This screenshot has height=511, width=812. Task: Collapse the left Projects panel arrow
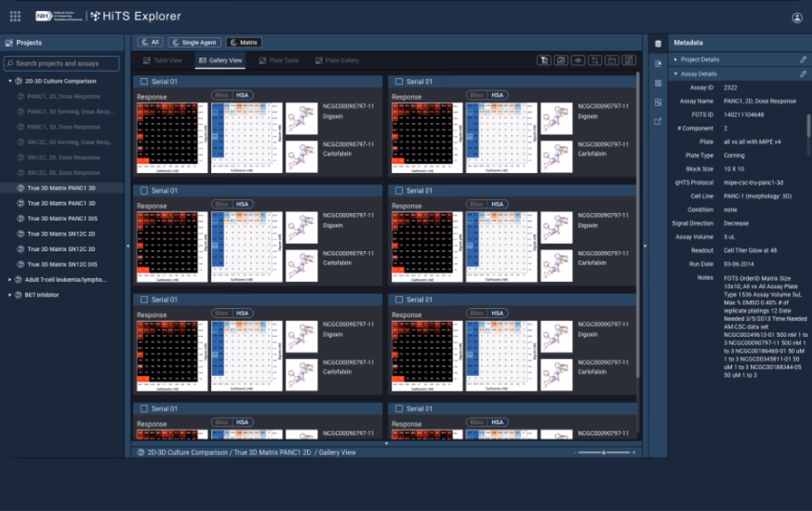pyautogui.click(x=128, y=246)
